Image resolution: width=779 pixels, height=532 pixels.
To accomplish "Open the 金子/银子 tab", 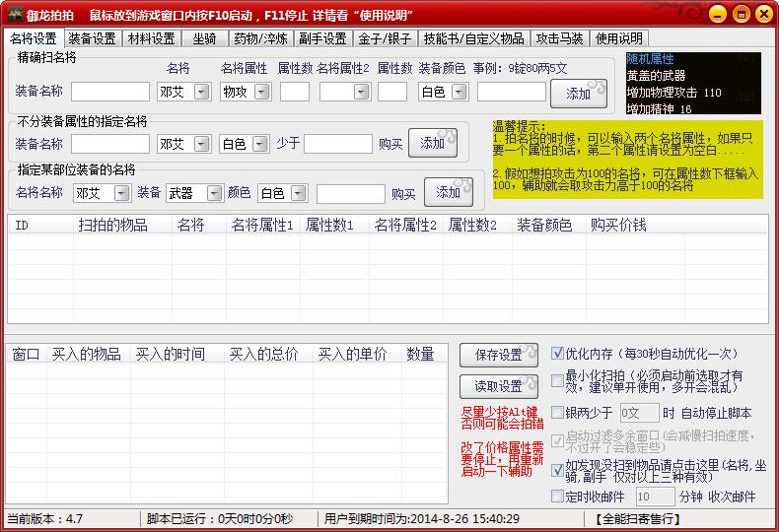I will coord(385,38).
